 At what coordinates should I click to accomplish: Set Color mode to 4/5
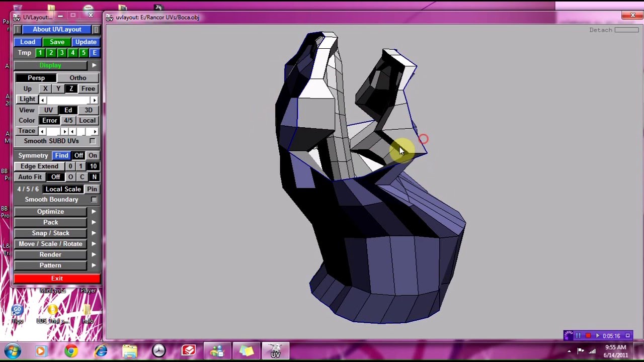pyautogui.click(x=68, y=121)
